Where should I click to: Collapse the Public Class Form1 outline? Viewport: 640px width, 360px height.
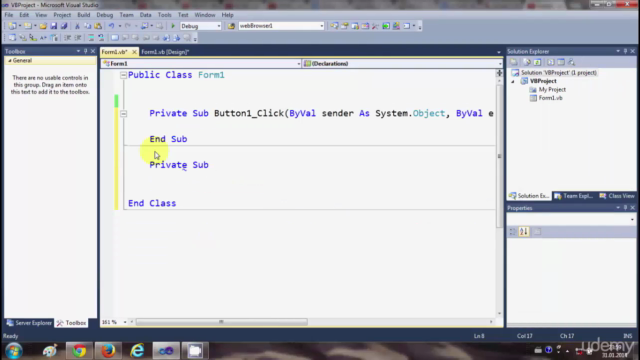coord(123,75)
